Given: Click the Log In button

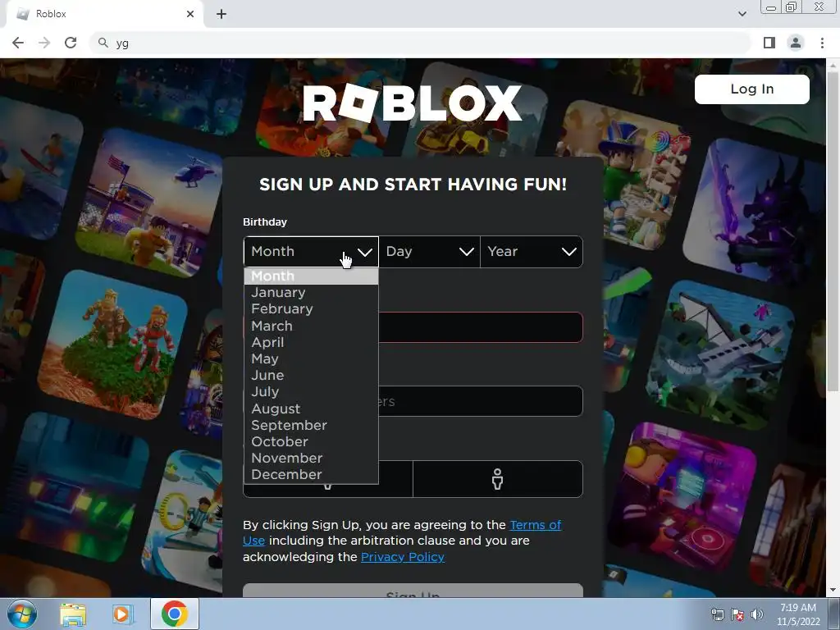Looking at the screenshot, I should (x=751, y=89).
